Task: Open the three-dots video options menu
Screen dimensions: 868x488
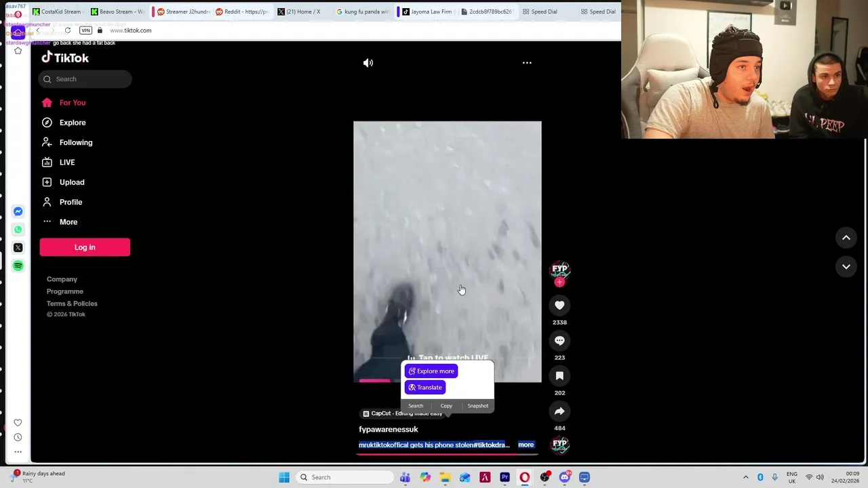Action: point(527,63)
